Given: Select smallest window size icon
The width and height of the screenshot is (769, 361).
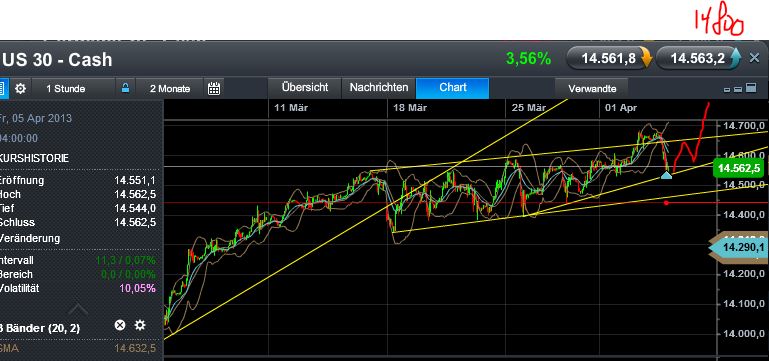Looking at the screenshot, I should click(x=727, y=90).
